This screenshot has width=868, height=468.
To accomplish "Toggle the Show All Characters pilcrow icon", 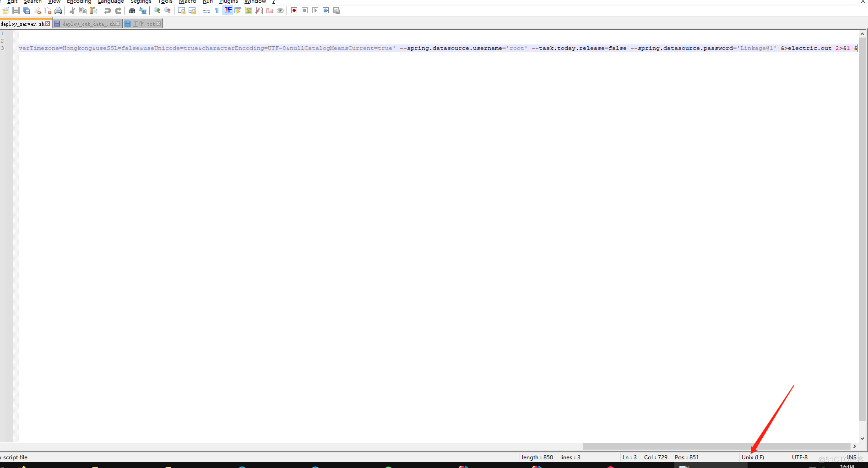I will pos(217,11).
